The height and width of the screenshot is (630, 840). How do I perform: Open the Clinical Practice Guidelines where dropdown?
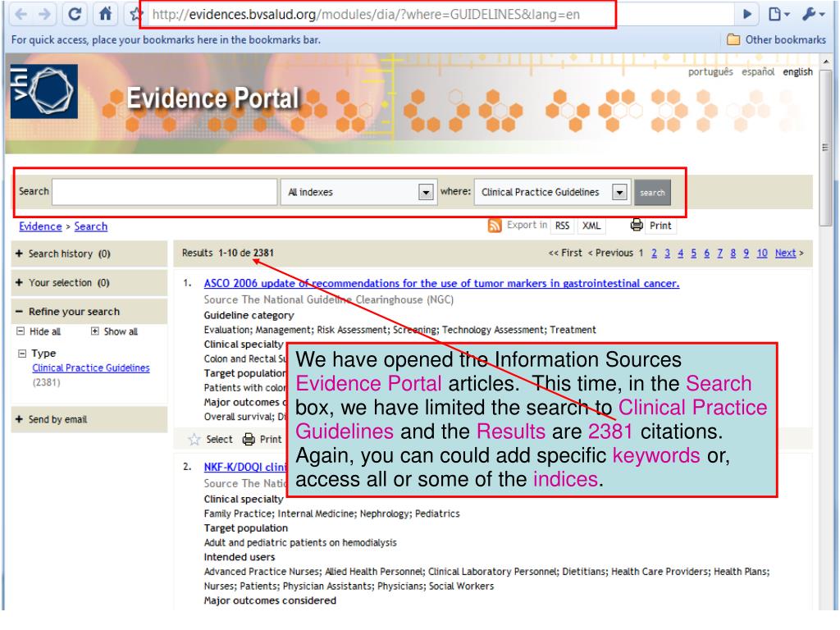pos(552,192)
